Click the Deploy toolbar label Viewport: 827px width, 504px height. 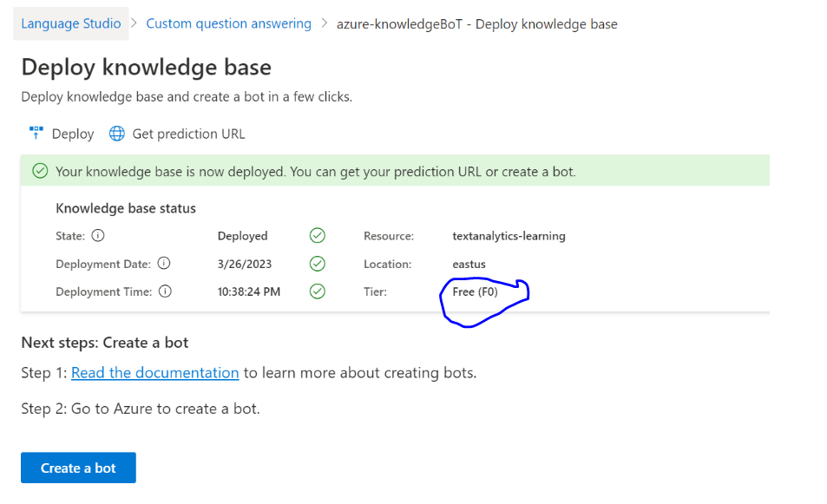[73, 134]
